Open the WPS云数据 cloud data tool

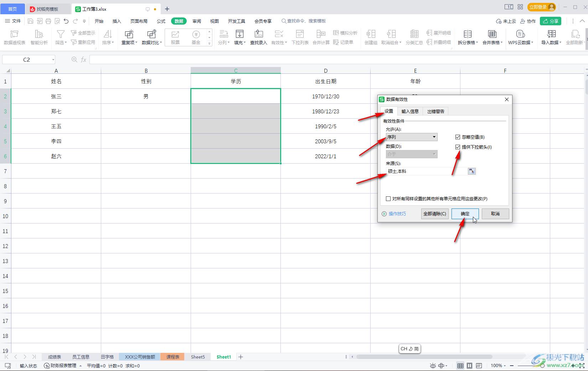point(521,37)
